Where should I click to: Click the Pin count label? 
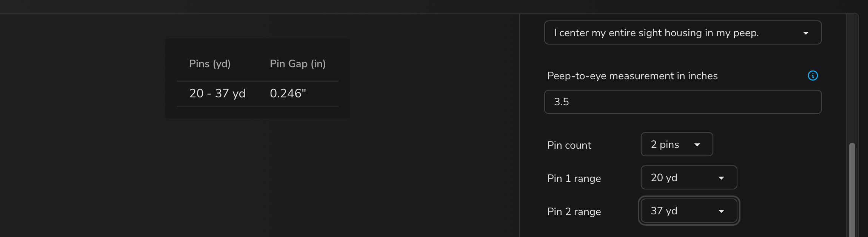click(569, 145)
